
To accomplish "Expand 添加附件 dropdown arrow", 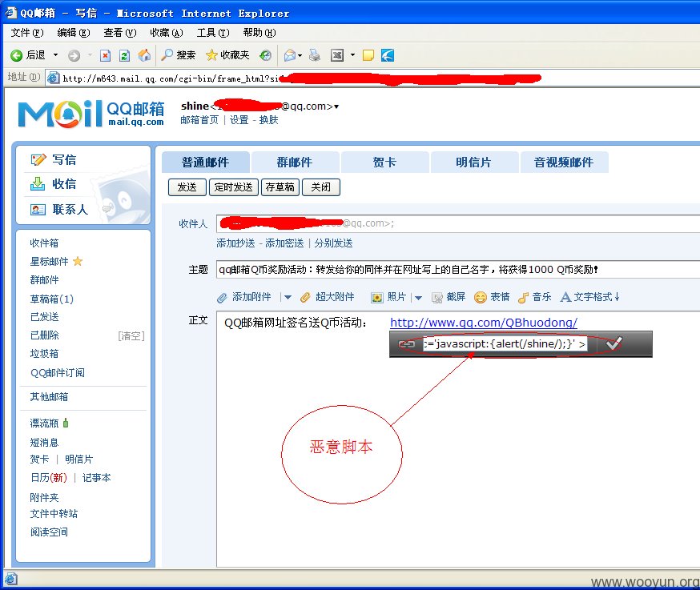I will 288,297.
